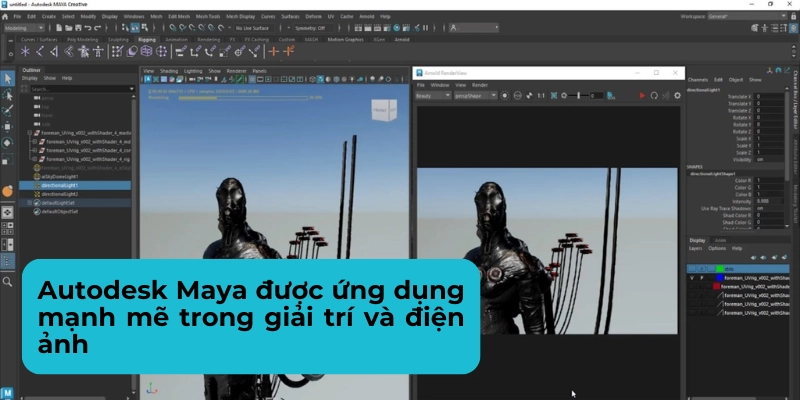The height and width of the screenshot is (400, 800).
Task: Select the arrow Select tool in toolbox
Action: (x=7, y=78)
